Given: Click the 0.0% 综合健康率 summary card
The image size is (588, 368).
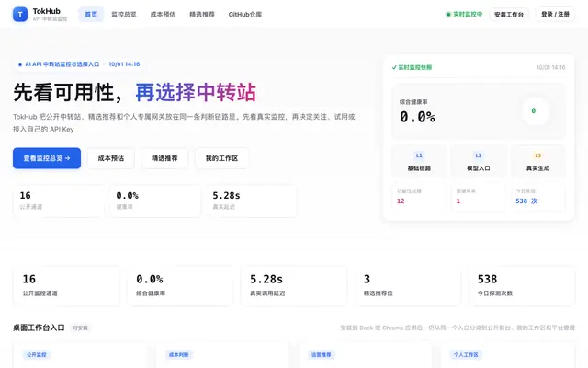Looking at the screenshot, I should 180,286.
